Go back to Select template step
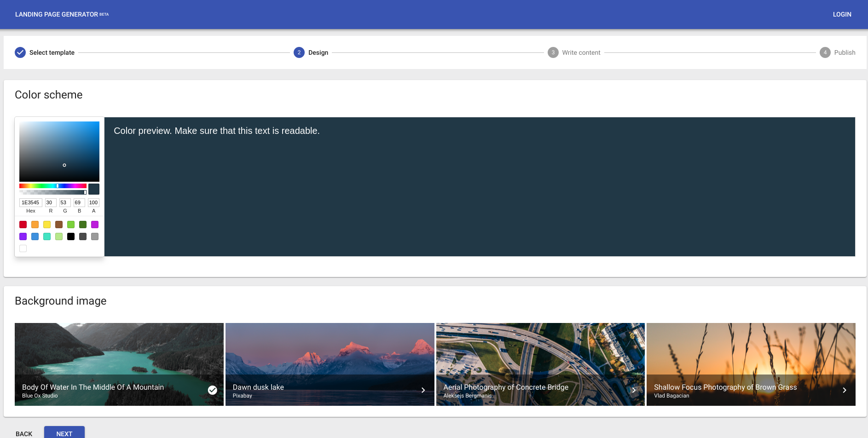868x438 pixels. (45, 52)
